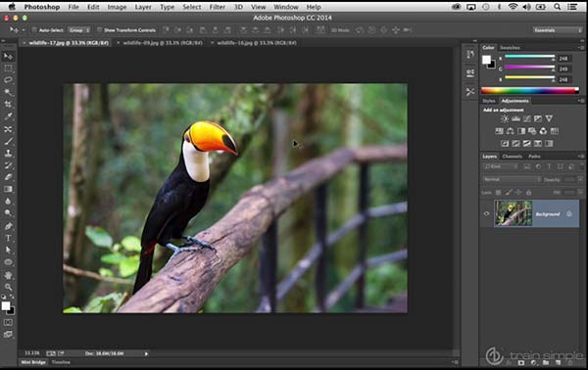Select the Move tool in the toolbox
588x370 pixels.
tap(8, 56)
